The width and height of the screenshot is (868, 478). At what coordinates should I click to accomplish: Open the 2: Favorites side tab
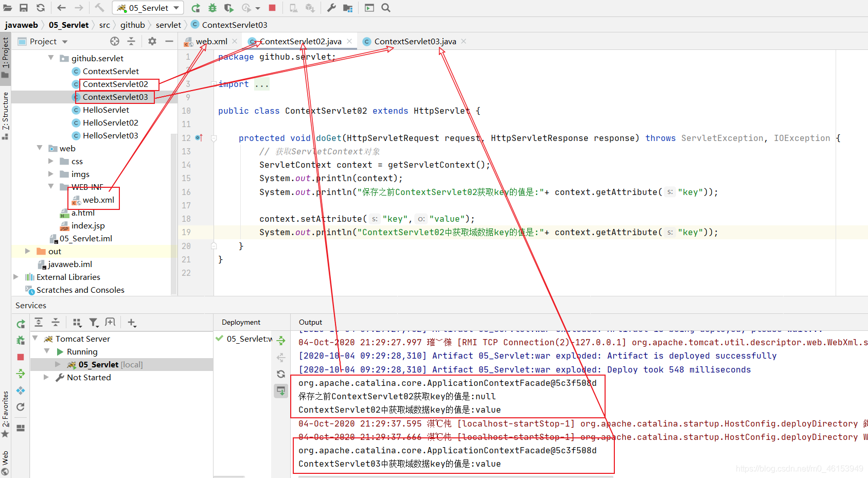click(5, 415)
